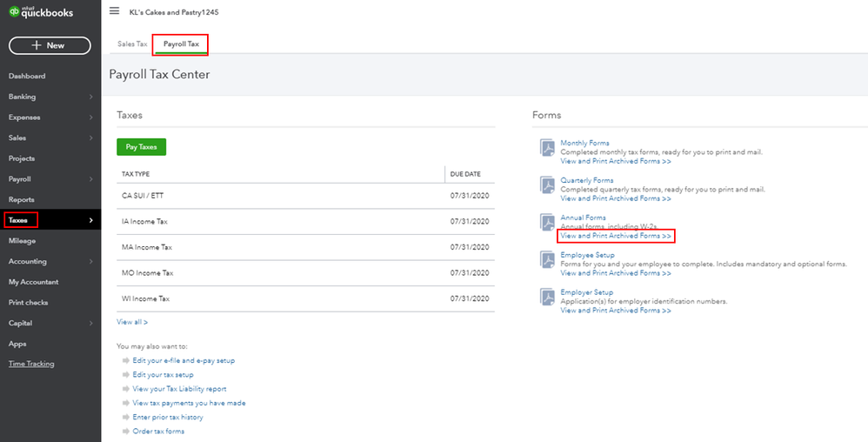Click the QuickBooks logo

(42, 12)
